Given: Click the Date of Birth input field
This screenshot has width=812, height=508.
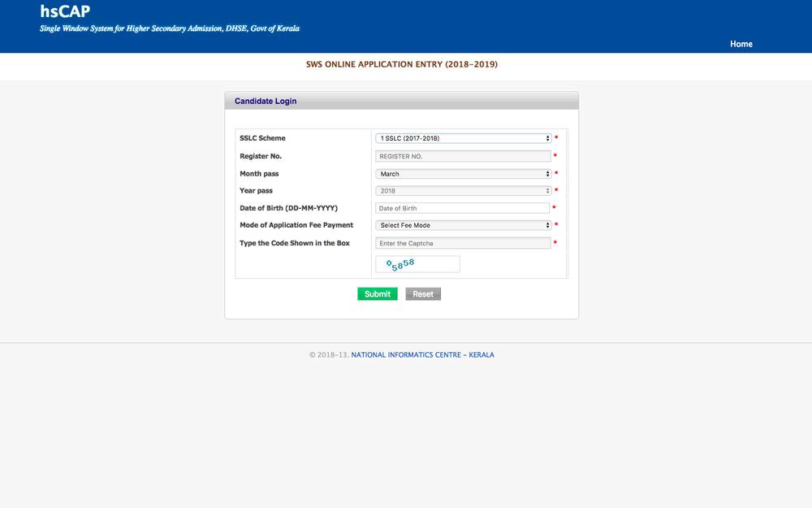Looking at the screenshot, I should pyautogui.click(x=462, y=207).
